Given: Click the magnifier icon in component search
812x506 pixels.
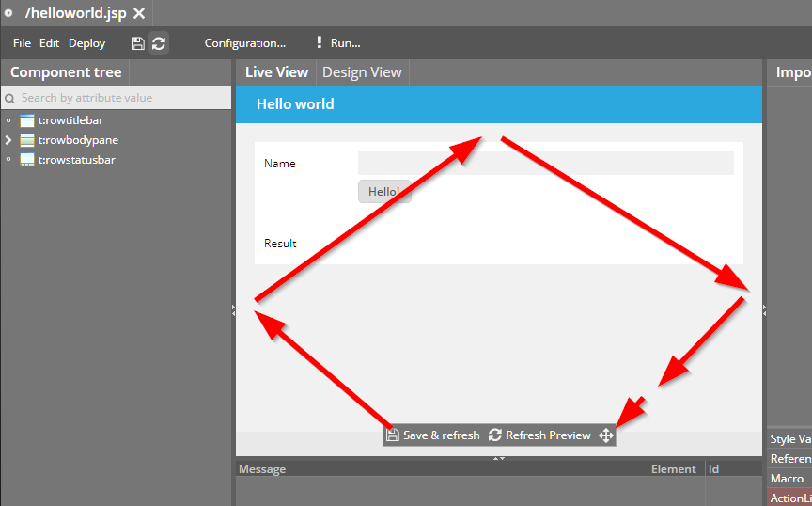Looking at the screenshot, I should [10, 98].
